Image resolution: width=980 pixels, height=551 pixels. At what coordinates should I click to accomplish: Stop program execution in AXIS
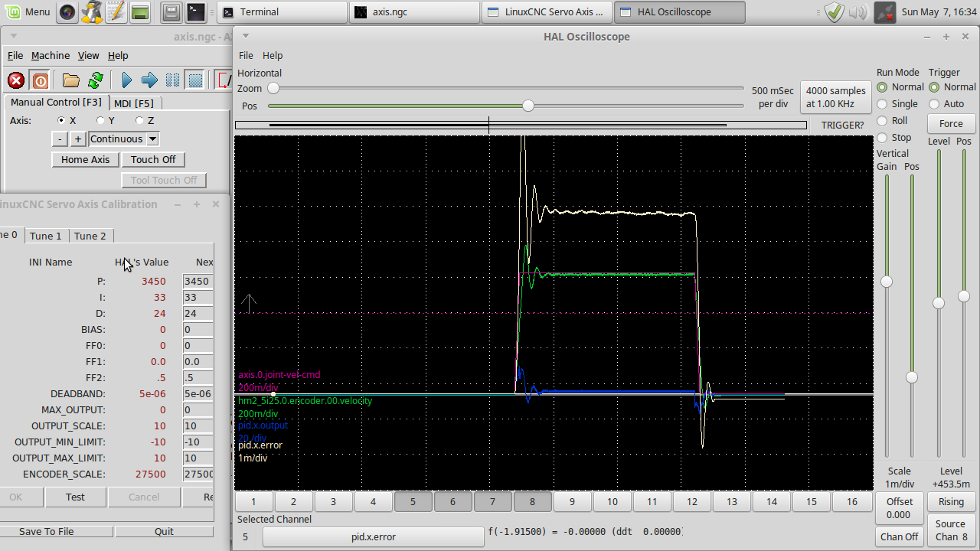tap(195, 80)
